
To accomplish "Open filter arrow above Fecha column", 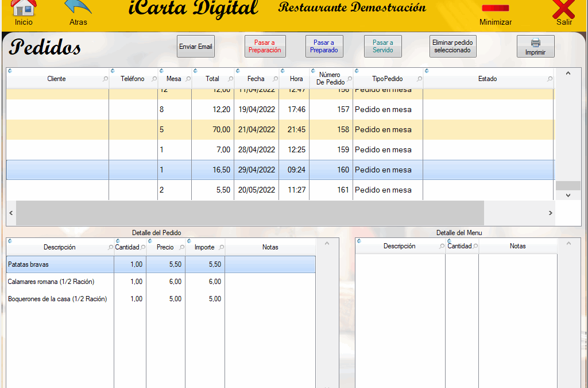I will pos(237,71).
